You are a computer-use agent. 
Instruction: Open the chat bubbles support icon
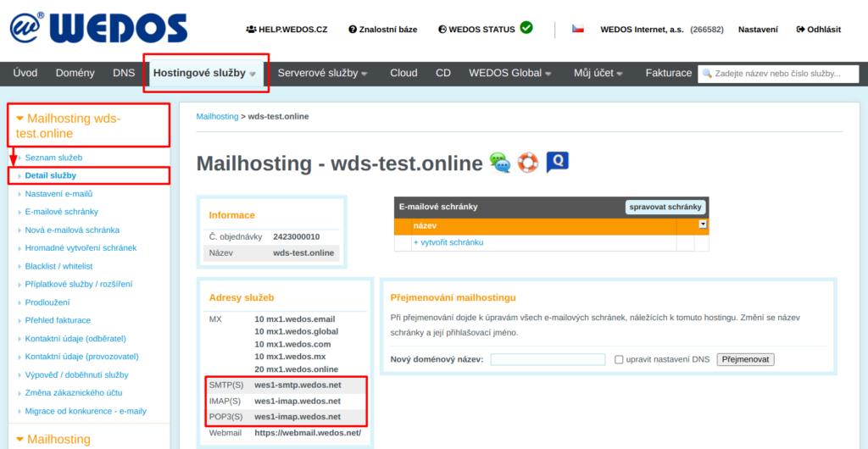tap(500, 164)
